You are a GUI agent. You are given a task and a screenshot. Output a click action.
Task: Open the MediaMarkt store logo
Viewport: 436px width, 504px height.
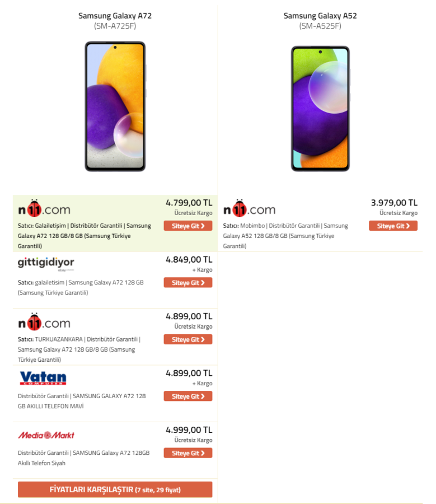coord(46,435)
